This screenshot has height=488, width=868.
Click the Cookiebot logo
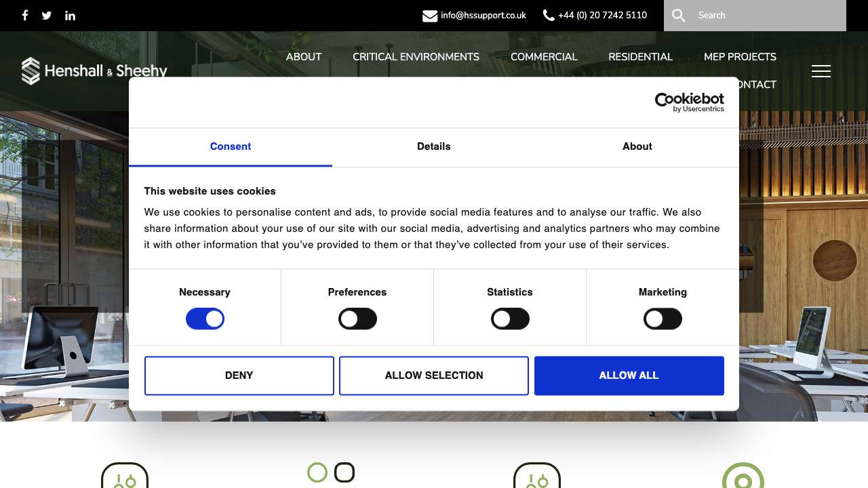point(689,102)
